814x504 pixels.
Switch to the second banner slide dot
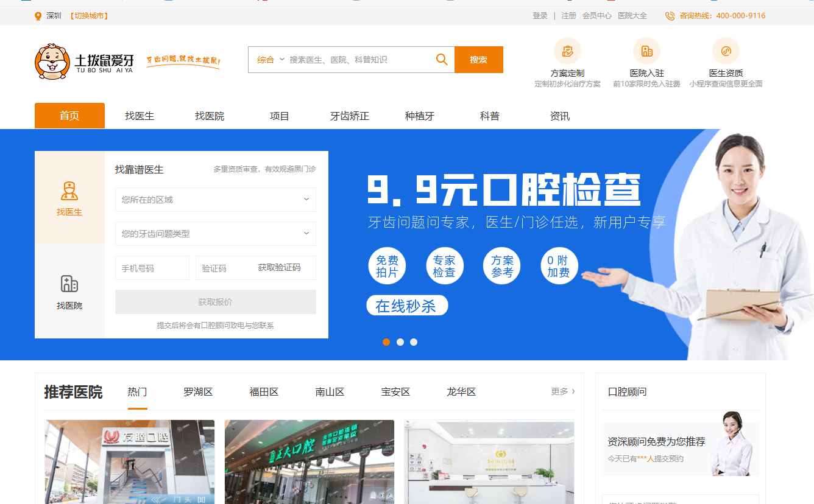point(400,342)
